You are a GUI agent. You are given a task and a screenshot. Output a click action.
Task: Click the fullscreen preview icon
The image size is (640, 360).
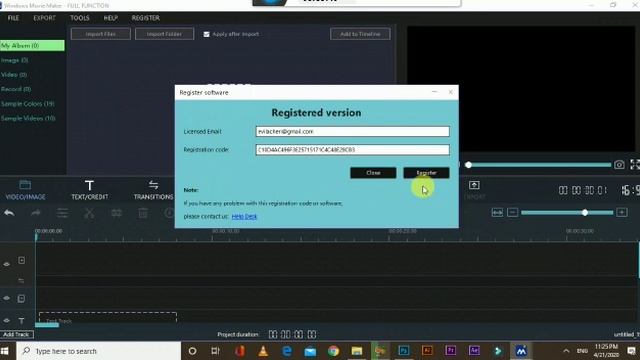click(x=635, y=165)
